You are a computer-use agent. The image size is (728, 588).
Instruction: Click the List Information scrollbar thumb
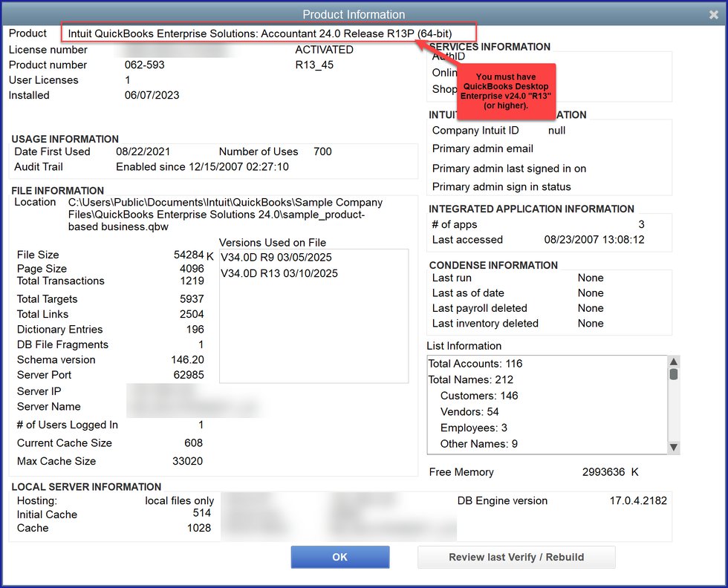[674, 374]
